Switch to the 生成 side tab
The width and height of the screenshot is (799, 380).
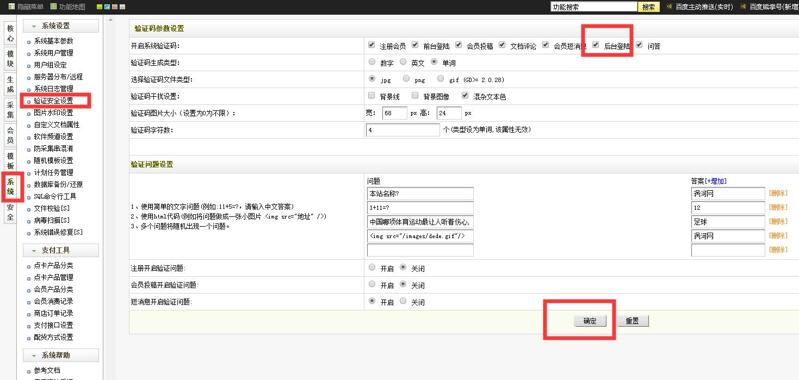[x=11, y=84]
